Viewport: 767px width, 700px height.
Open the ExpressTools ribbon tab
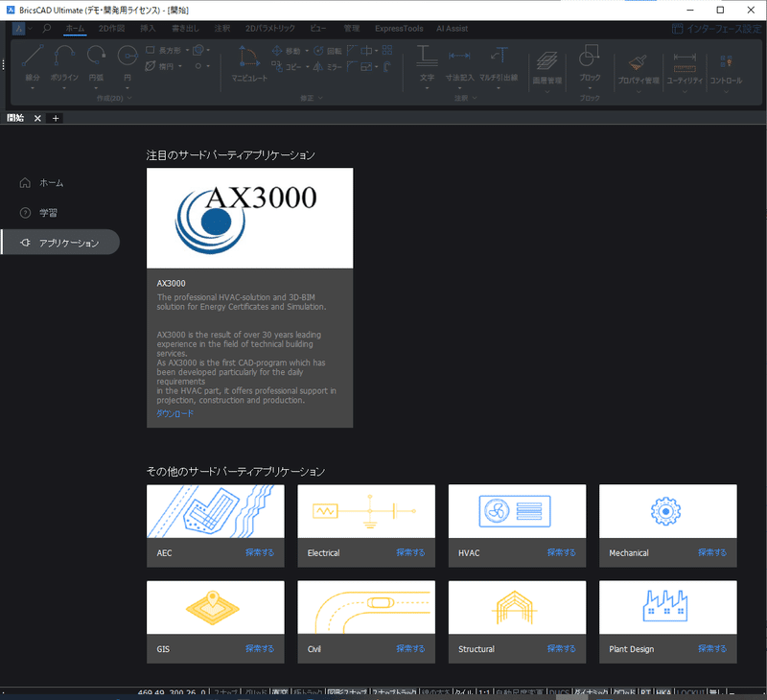click(399, 29)
